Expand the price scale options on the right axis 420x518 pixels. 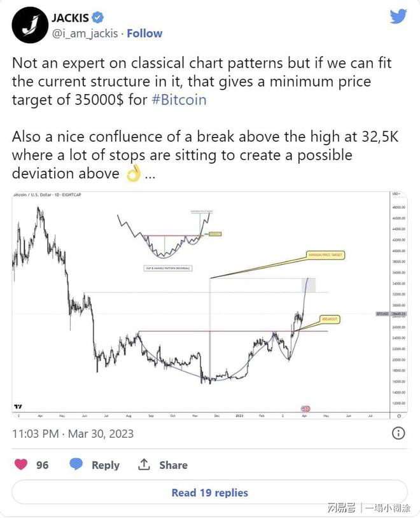399,416
